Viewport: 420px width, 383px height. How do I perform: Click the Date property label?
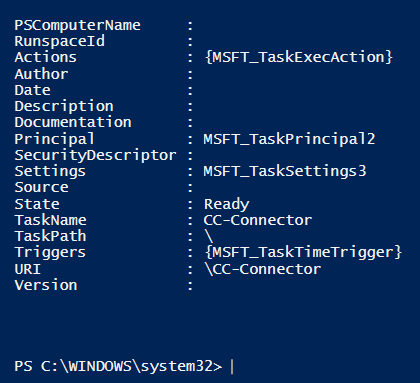[32, 90]
